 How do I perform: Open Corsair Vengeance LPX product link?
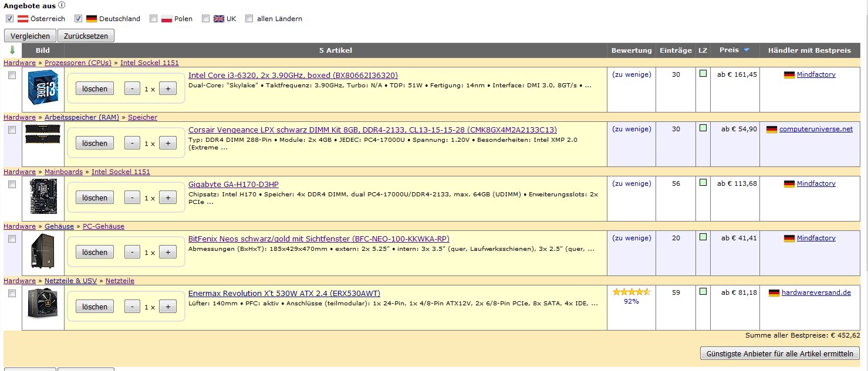[x=373, y=130]
